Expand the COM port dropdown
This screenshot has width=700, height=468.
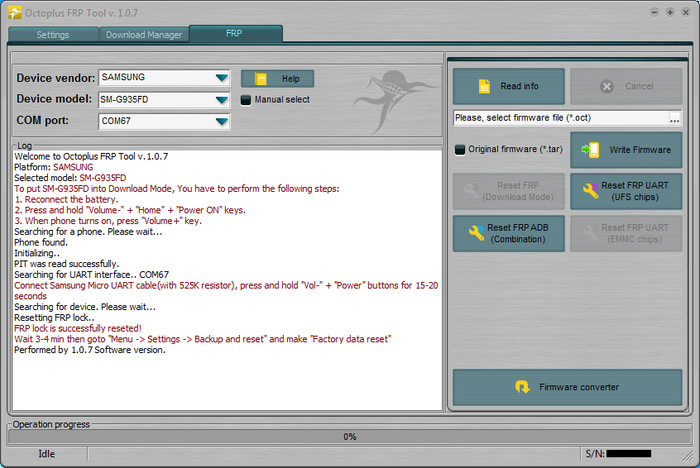(221, 122)
